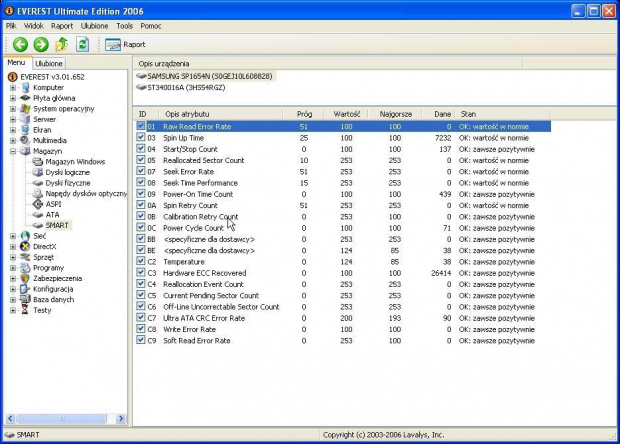Click the Baza danych database icon

point(25,299)
